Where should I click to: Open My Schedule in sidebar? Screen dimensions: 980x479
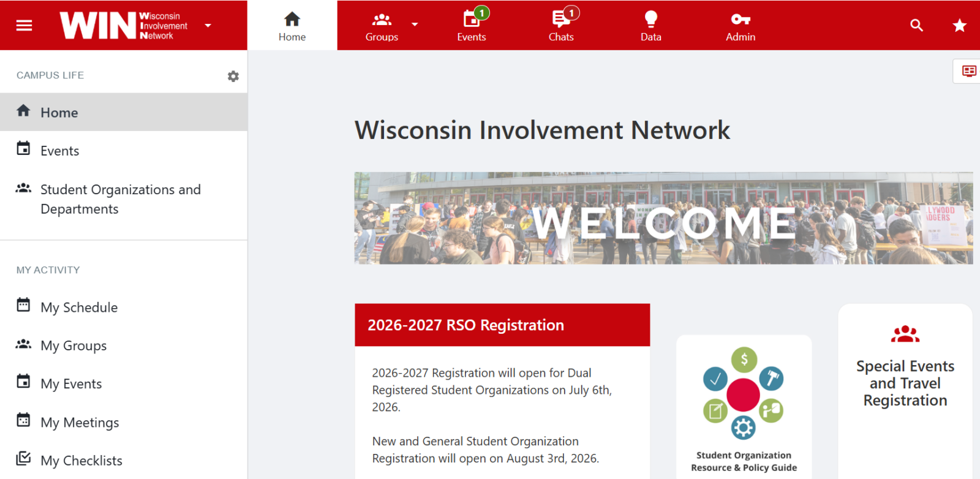coord(124,307)
